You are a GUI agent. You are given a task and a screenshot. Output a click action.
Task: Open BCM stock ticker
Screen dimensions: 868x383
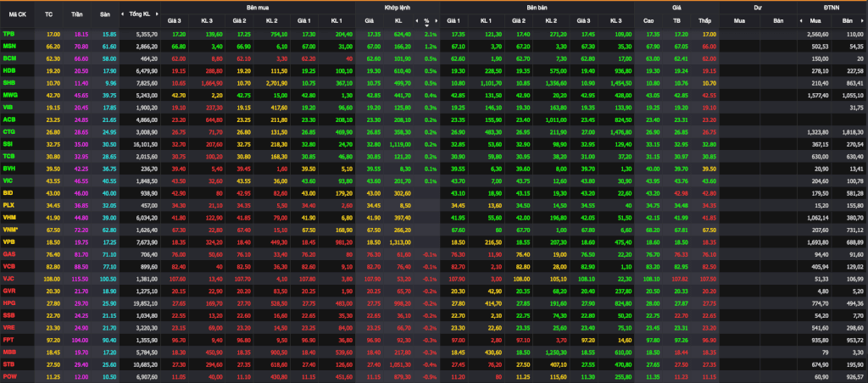tap(8, 58)
